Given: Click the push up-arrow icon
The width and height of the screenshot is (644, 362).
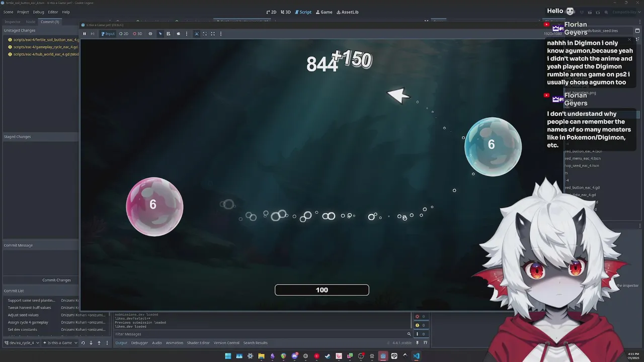Looking at the screenshot, I should [99, 343].
